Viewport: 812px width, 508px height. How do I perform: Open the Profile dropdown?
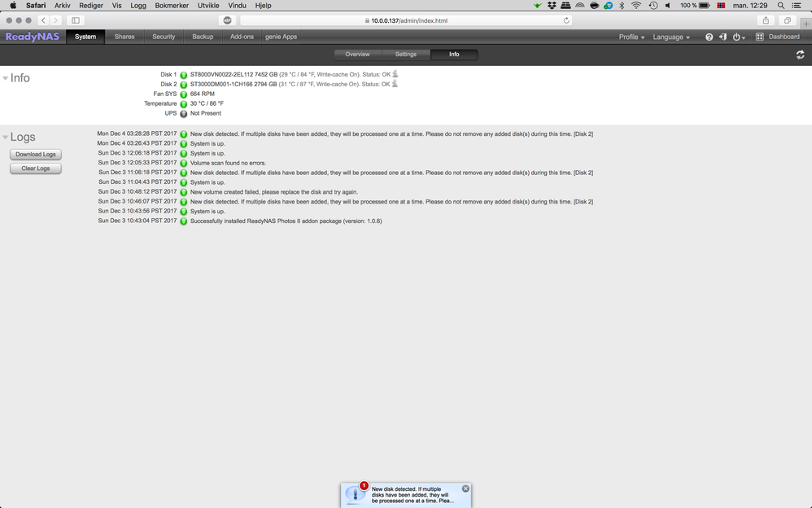[x=631, y=37]
